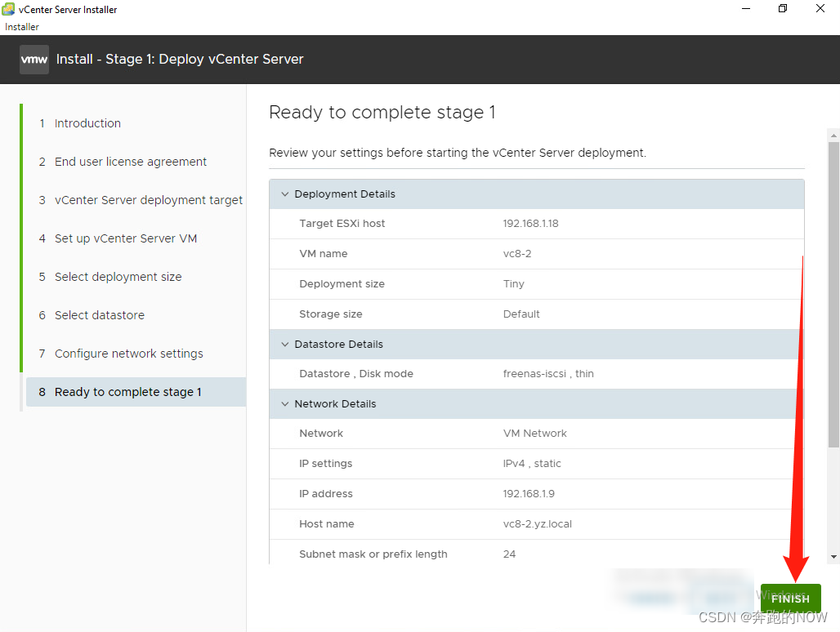Screen dimensions: 840x632
Task: Minimize the installer window
Action: point(746,8)
